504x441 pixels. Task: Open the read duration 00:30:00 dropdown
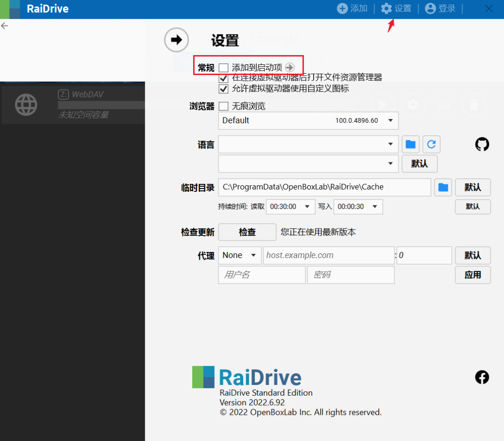[x=290, y=207]
